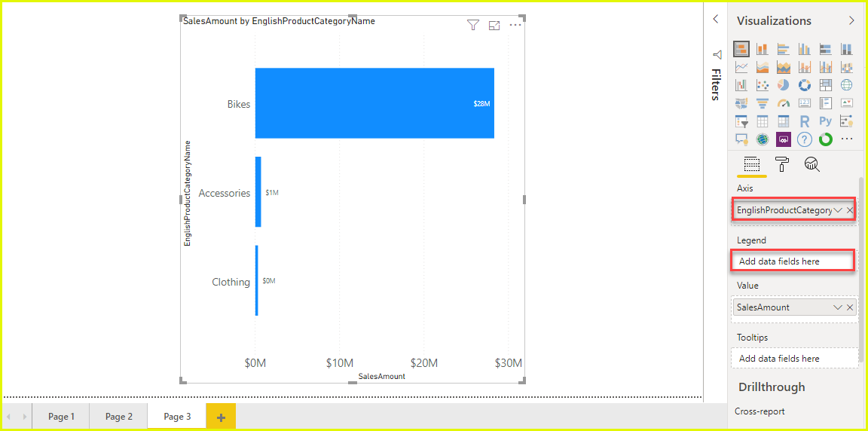This screenshot has width=868, height=431.
Task: Remove SalesAmount from the Value well
Action: [850, 307]
